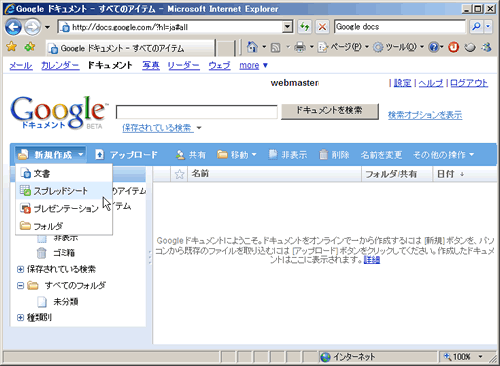Click 名前を変更 rename
500x366 pixels.
(381, 155)
